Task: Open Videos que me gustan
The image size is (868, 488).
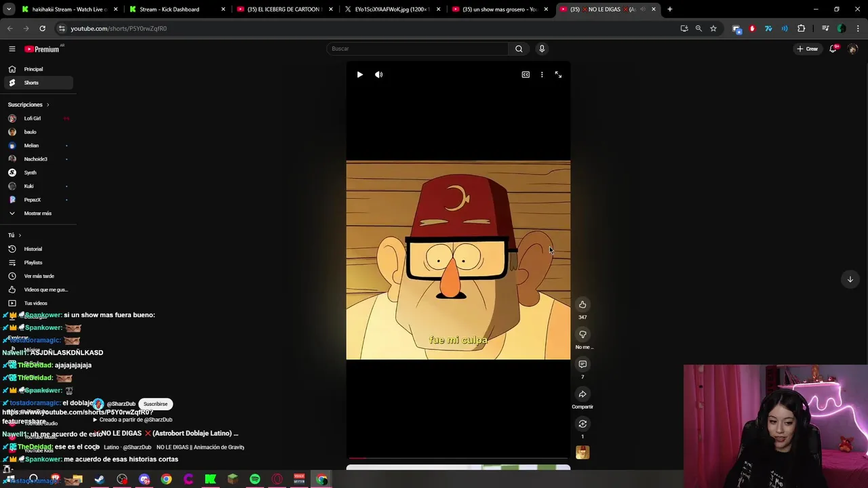Action: click(38, 289)
